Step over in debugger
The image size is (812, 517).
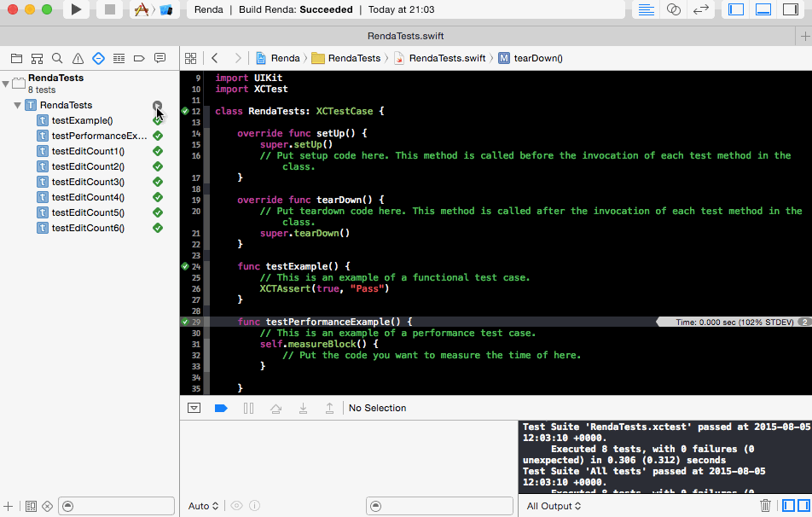[276, 408]
